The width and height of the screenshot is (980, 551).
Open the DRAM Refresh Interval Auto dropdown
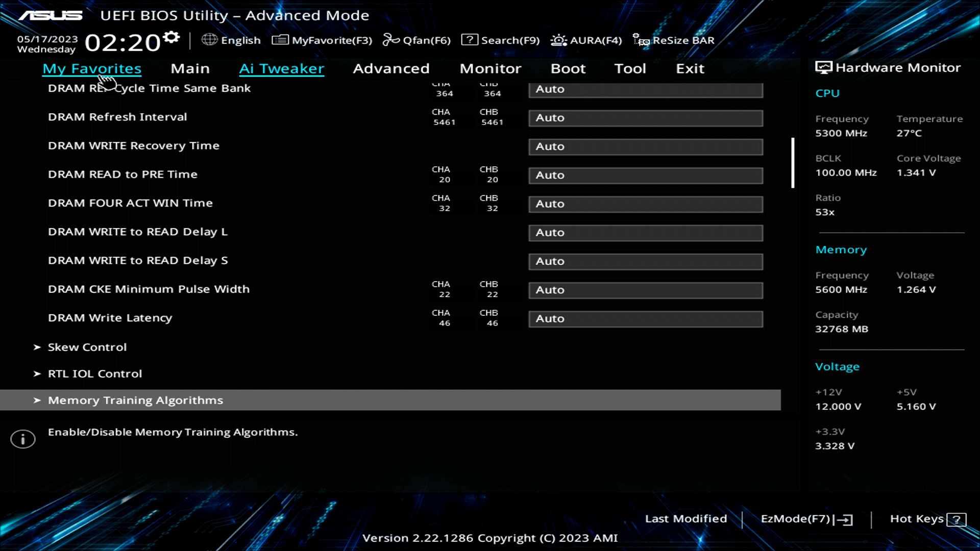(x=645, y=118)
